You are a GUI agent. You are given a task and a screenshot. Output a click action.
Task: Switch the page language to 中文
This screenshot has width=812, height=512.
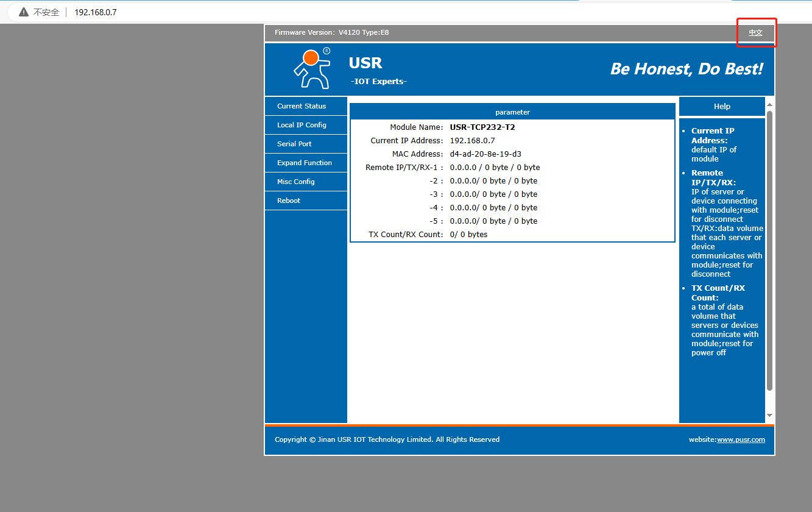coord(755,33)
